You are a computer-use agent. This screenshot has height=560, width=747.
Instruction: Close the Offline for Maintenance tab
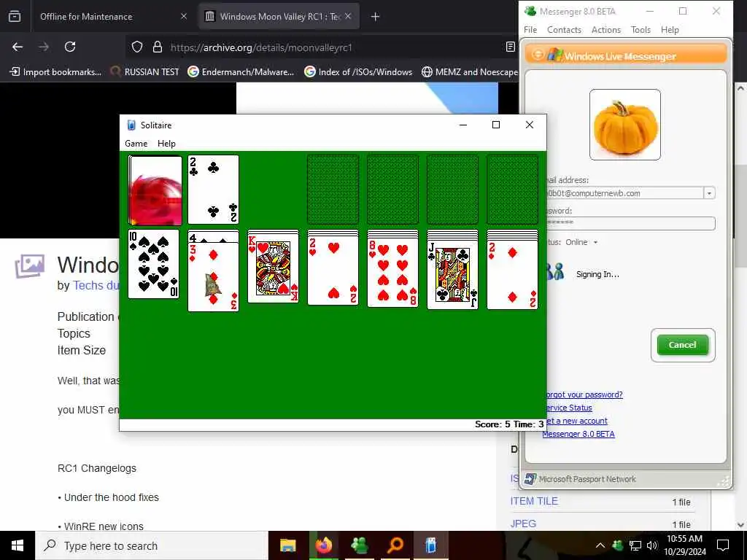coord(184,16)
